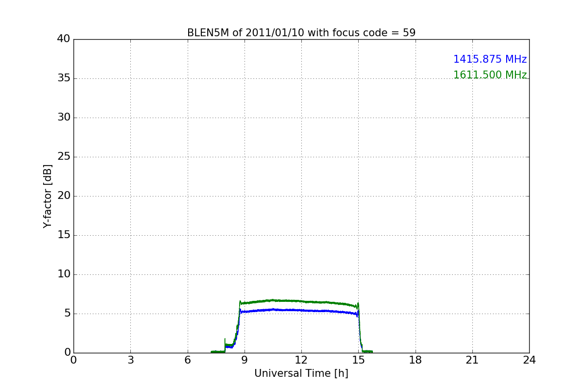Click the y-axis tick label 5
This screenshot has height=392, width=588.
click(x=67, y=314)
